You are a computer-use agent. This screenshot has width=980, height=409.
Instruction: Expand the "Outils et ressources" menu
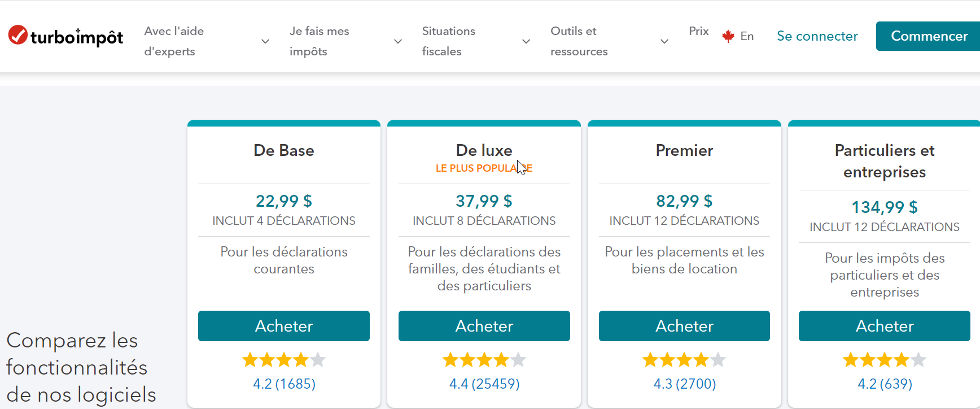[664, 41]
